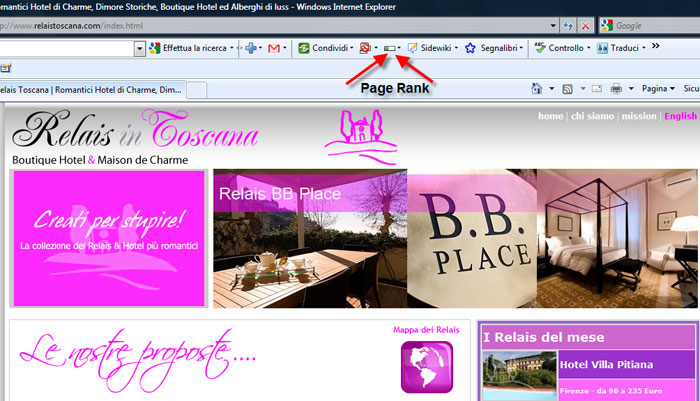Open the Hotel Villa Pitiana link
The image size is (700, 401).
tap(608, 364)
